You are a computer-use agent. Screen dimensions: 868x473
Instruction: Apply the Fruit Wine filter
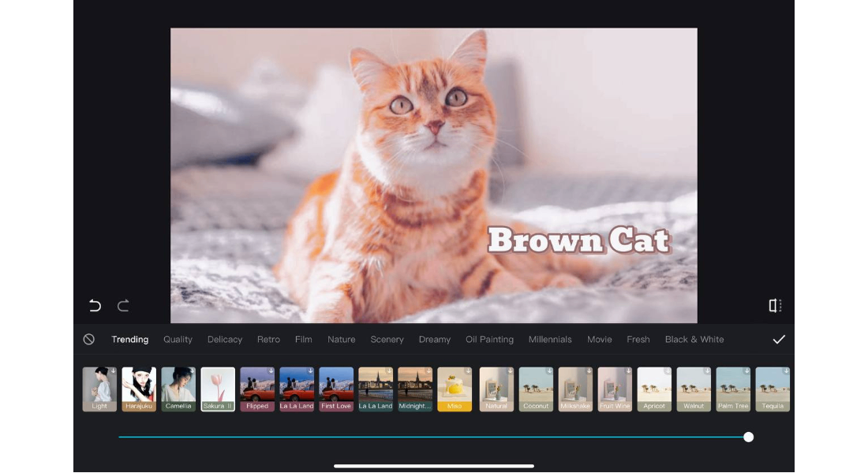click(x=615, y=389)
